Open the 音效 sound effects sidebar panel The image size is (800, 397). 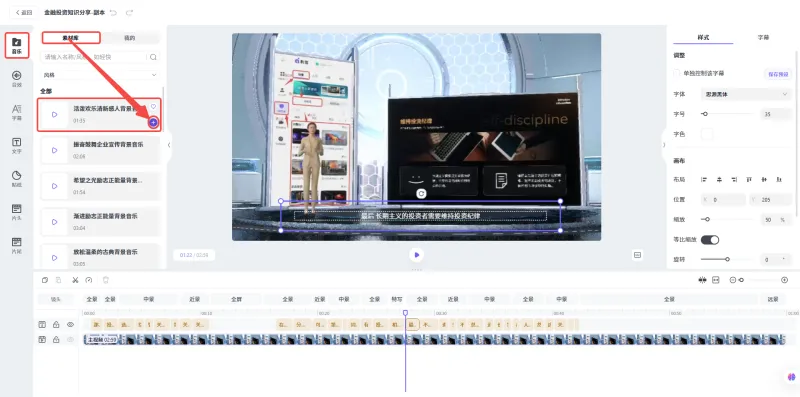click(16, 79)
